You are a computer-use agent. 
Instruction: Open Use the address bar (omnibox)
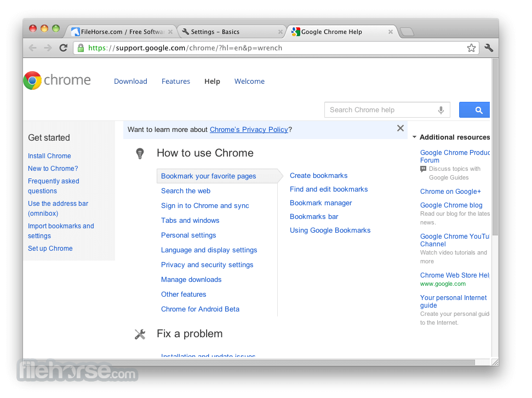coord(58,209)
